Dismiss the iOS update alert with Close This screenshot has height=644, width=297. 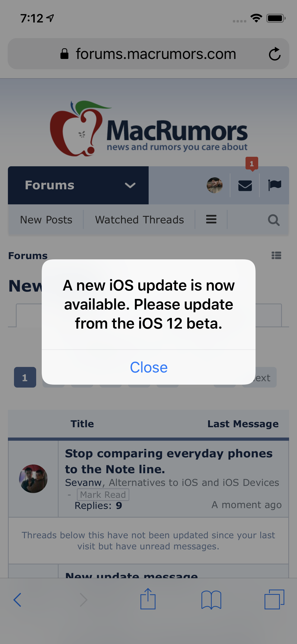(x=149, y=367)
